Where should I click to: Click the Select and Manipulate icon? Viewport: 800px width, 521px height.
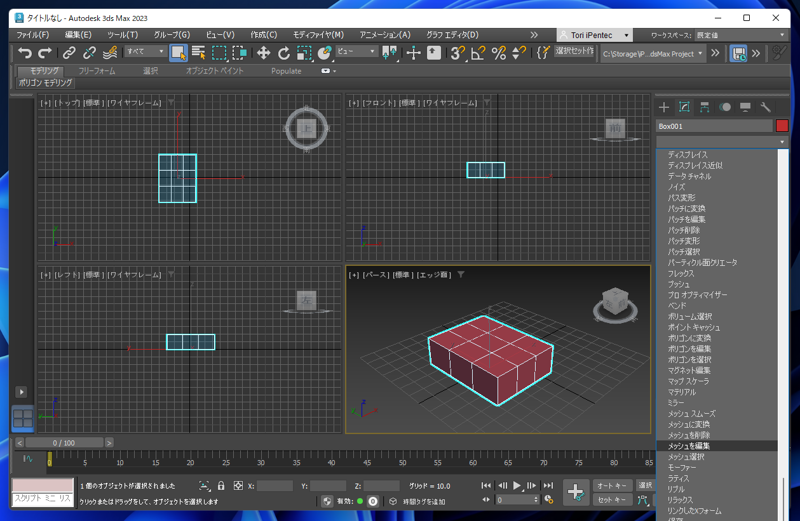(x=413, y=53)
